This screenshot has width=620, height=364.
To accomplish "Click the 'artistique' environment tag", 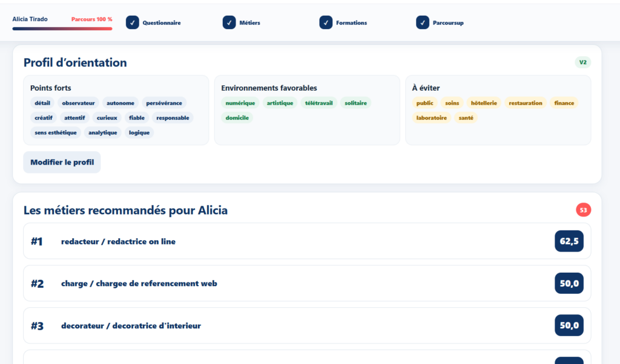I will (280, 103).
